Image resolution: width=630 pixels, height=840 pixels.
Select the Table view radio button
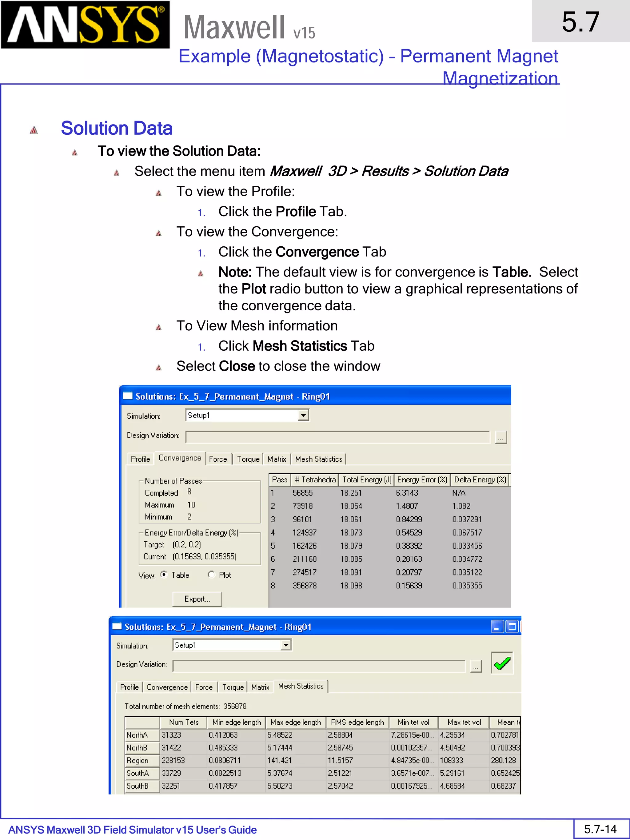coord(164,574)
